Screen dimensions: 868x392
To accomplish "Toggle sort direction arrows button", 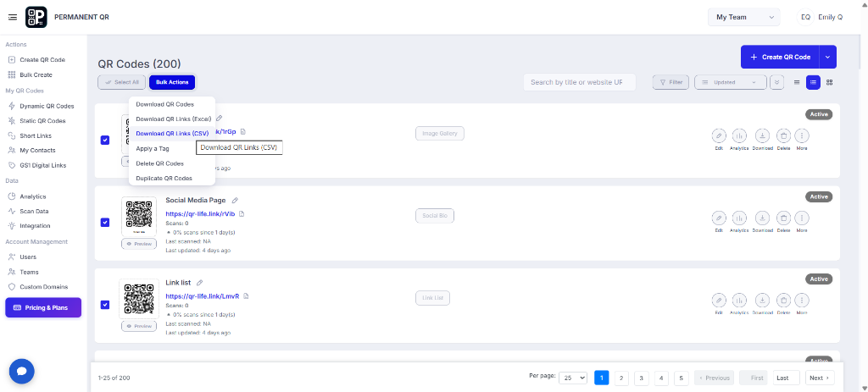I will point(777,82).
